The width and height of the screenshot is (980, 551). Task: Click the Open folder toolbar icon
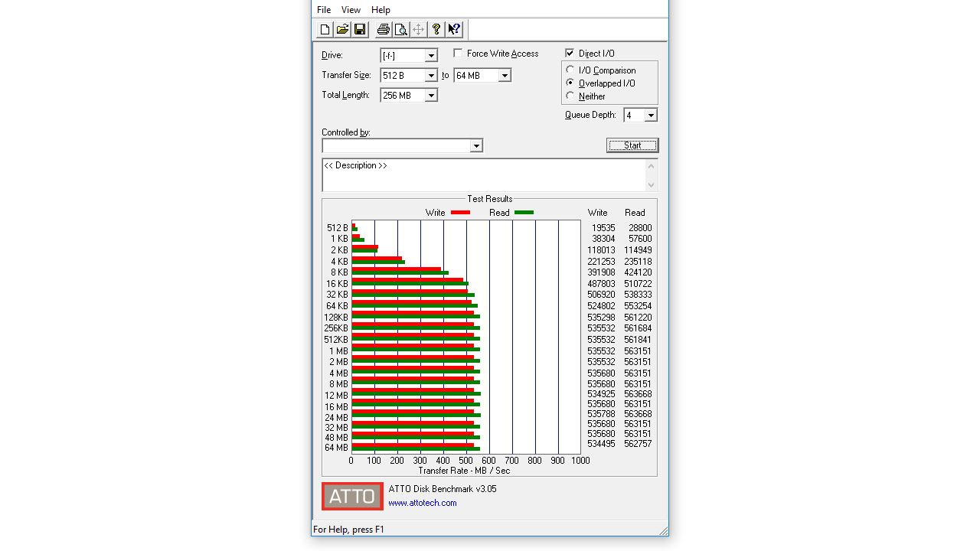[x=342, y=30]
